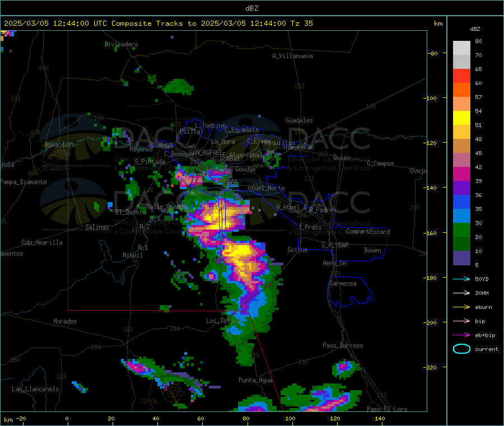Click the Nihuil map label

pyautogui.click(x=133, y=255)
